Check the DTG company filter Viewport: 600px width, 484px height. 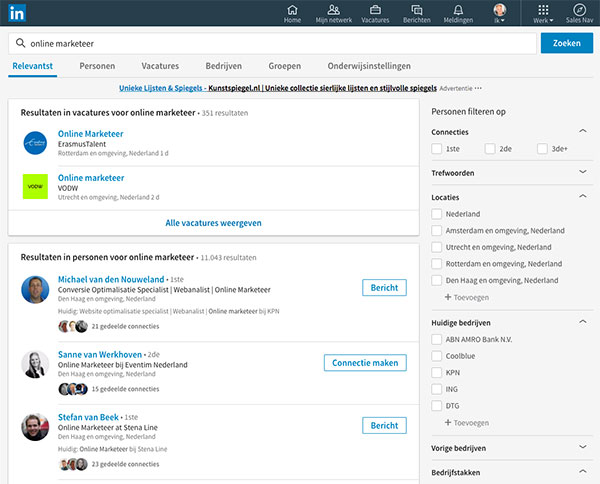click(437, 406)
